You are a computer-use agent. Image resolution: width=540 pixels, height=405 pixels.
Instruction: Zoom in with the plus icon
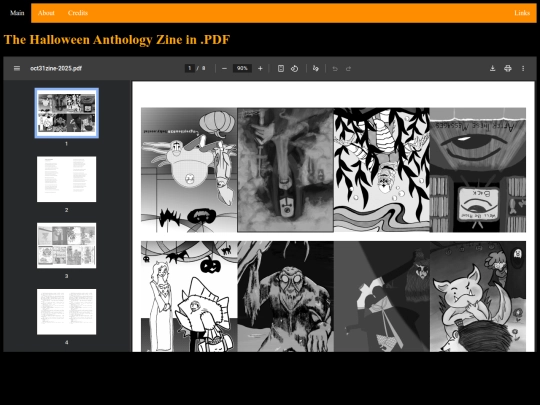260,69
